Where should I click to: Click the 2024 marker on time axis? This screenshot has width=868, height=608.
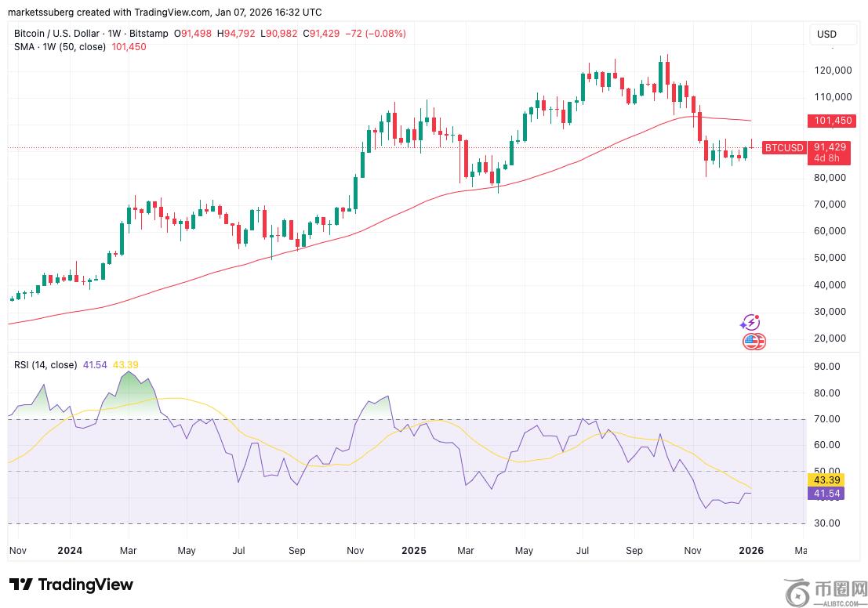(x=70, y=551)
